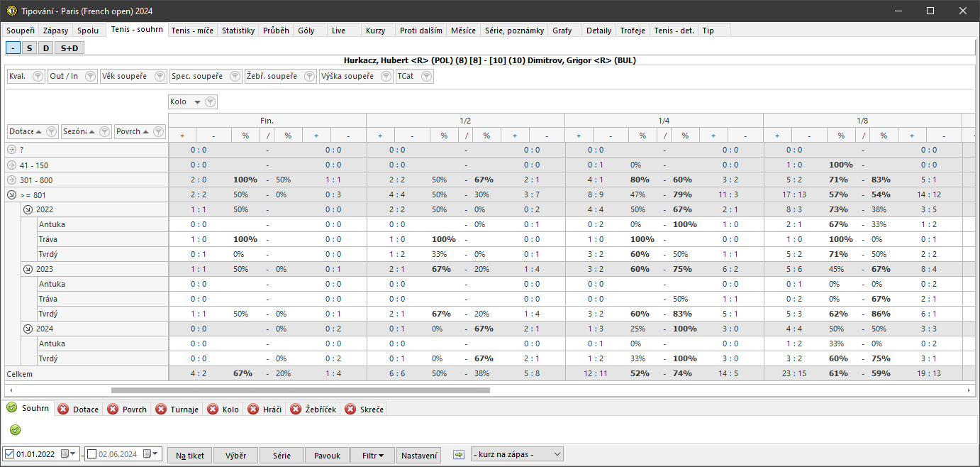Click filter funnel on Věk soupeře
The height and width of the screenshot is (467, 980).
click(160, 77)
